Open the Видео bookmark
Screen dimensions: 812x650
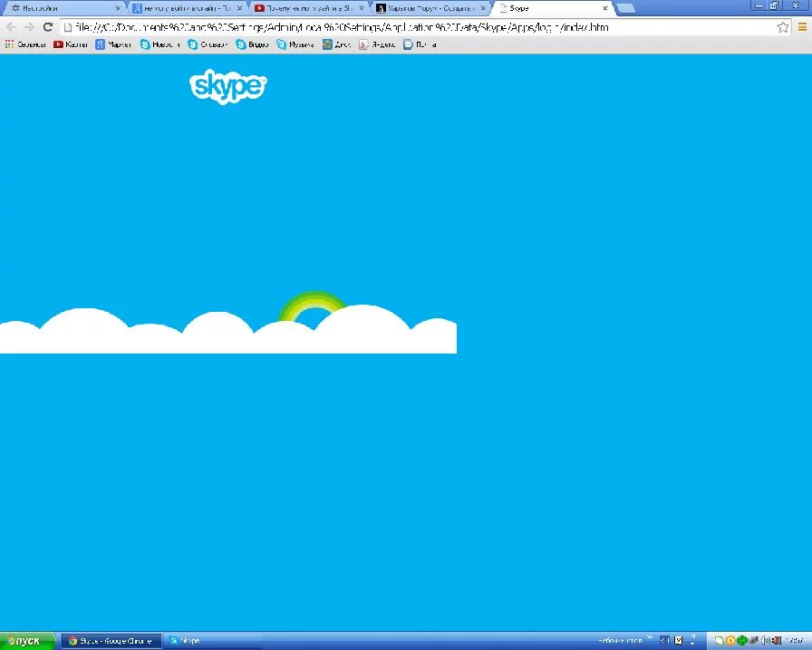(x=252, y=44)
